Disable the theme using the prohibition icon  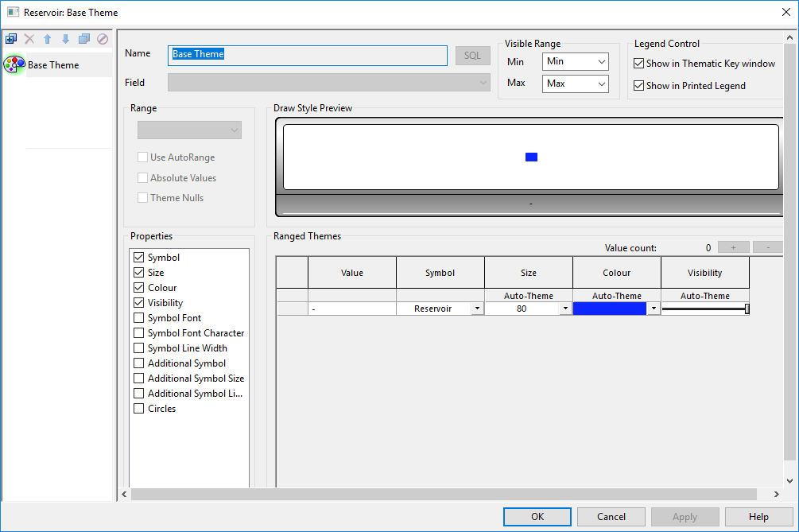click(102, 38)
